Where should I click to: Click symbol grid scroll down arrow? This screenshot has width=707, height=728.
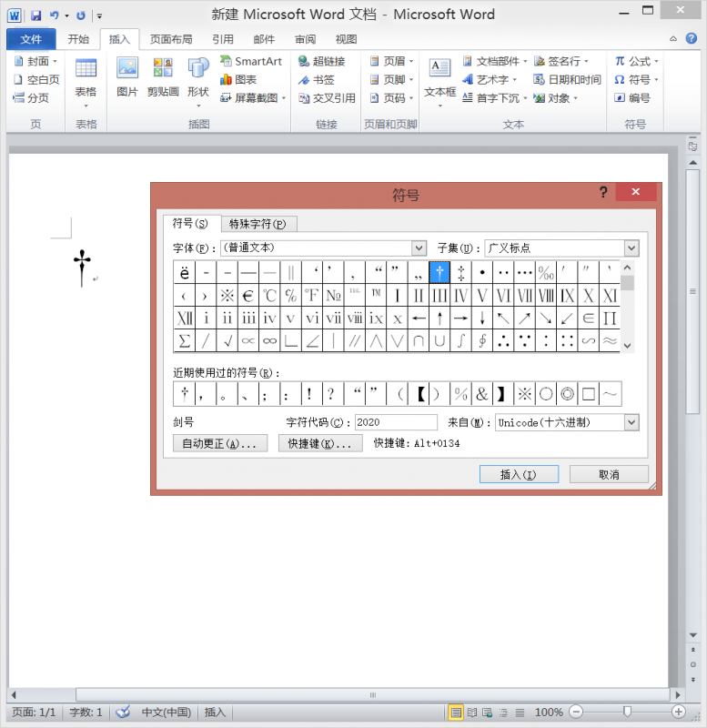[627, 346]
